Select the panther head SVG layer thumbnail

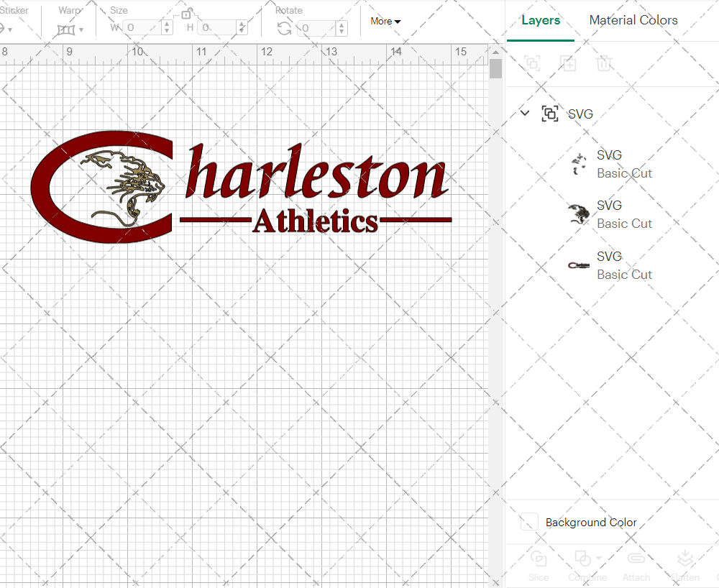(x=579, y=214)
